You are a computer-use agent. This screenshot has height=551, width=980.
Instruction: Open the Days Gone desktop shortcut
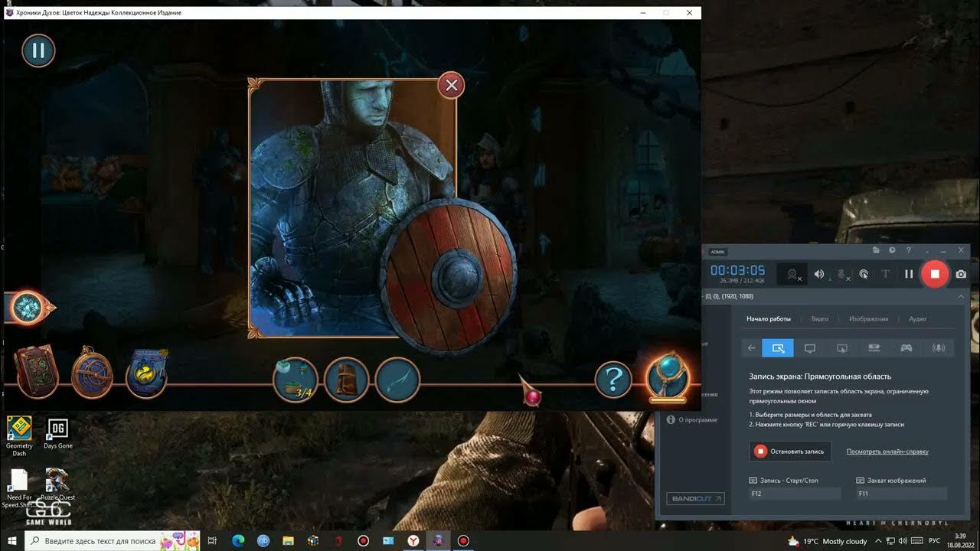57,434
